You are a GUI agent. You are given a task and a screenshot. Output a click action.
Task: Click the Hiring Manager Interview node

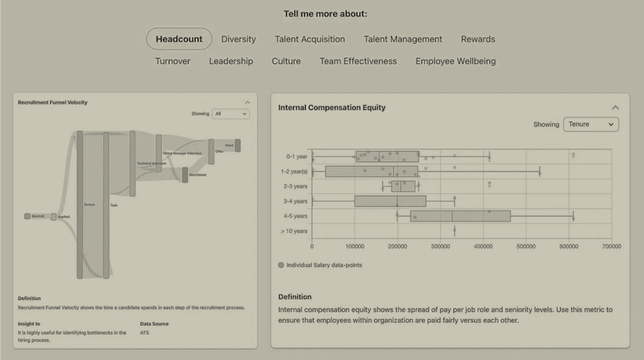click(x=159, y=153)
